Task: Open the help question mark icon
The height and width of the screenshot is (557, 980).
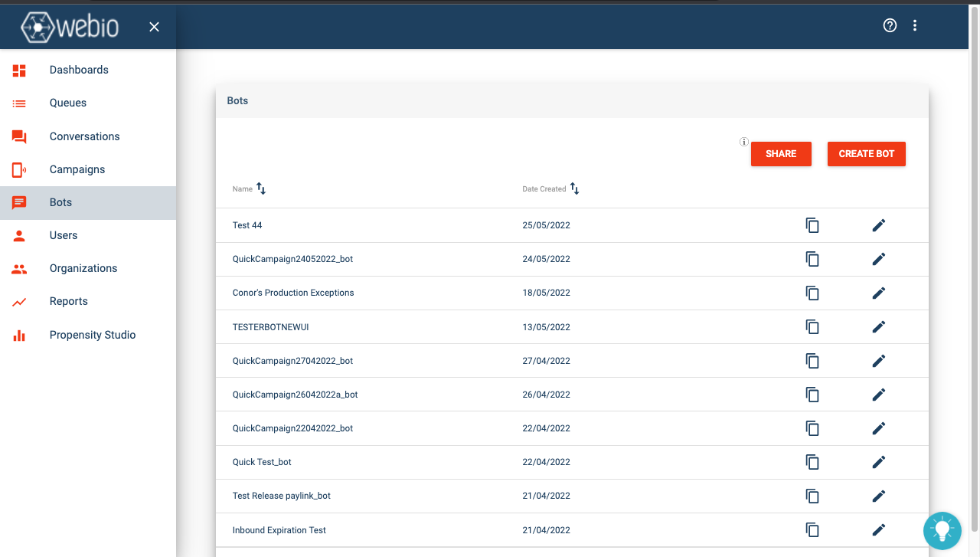Action: (890, 25)
